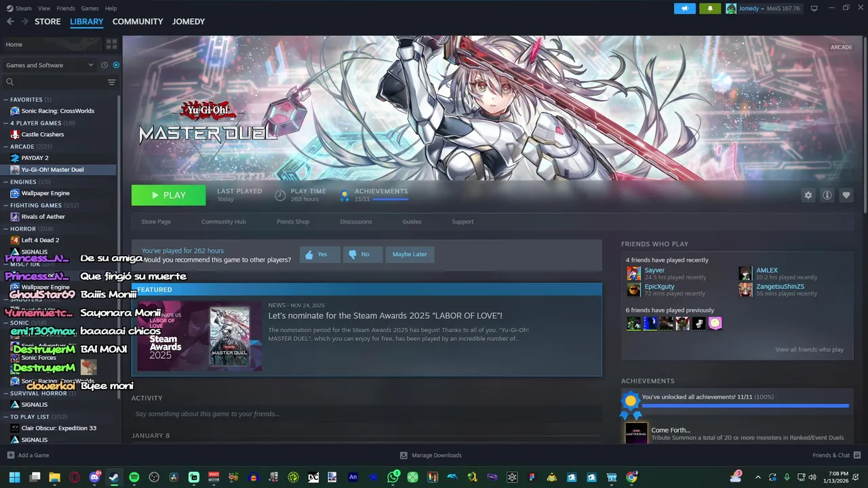The height and width of the screenshot is (488, 868).
Task: Click the 100% achievements unlocked progress bar
Action: [745, 406]
